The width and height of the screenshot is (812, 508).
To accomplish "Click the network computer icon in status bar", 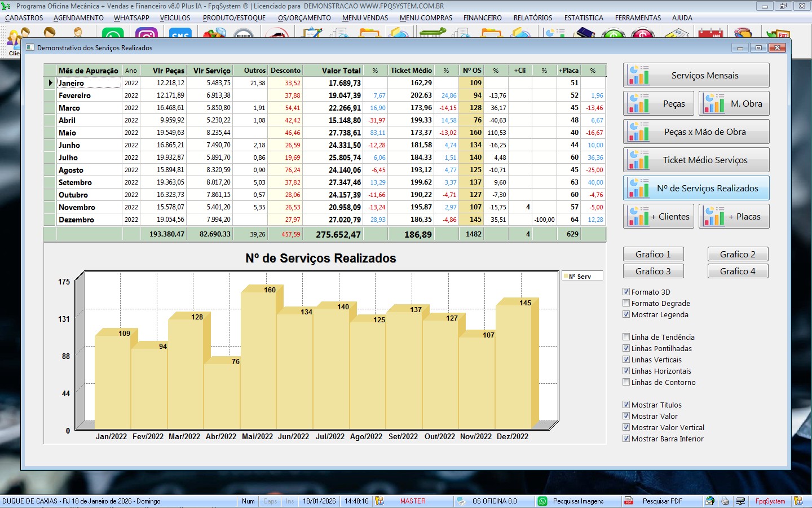I will 740,501.
